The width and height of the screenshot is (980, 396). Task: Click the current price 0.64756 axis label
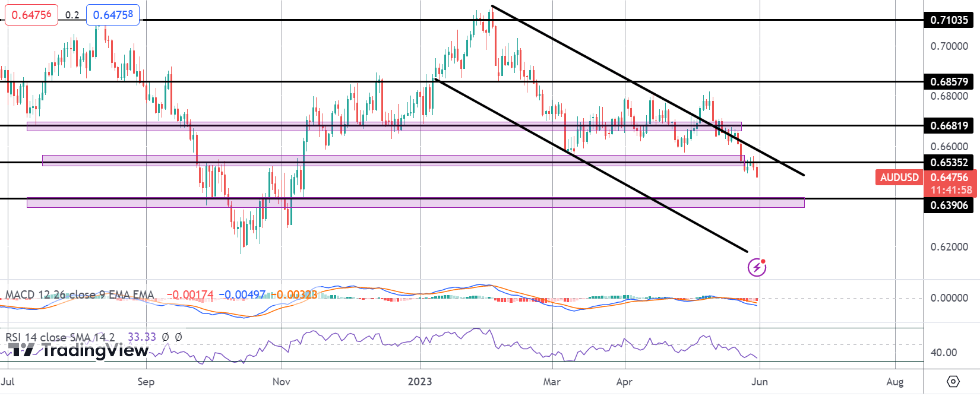pyautogui.click(x=949, y=178)
